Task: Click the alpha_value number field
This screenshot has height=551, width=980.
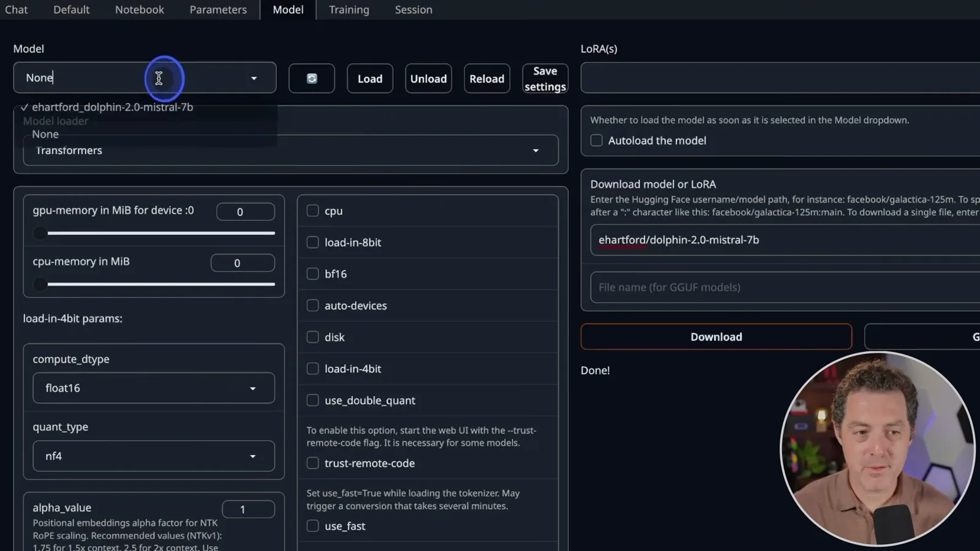Action: [248, 509]
